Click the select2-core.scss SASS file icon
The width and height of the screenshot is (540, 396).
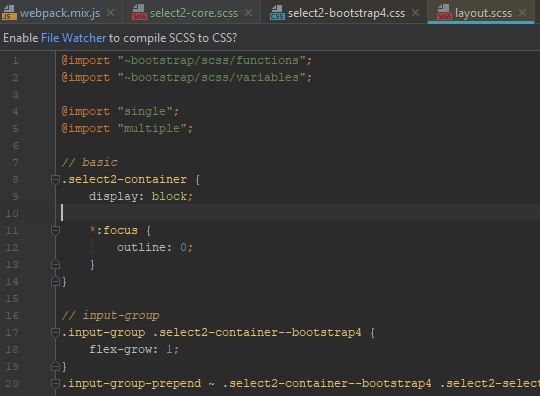pos(139,13)
